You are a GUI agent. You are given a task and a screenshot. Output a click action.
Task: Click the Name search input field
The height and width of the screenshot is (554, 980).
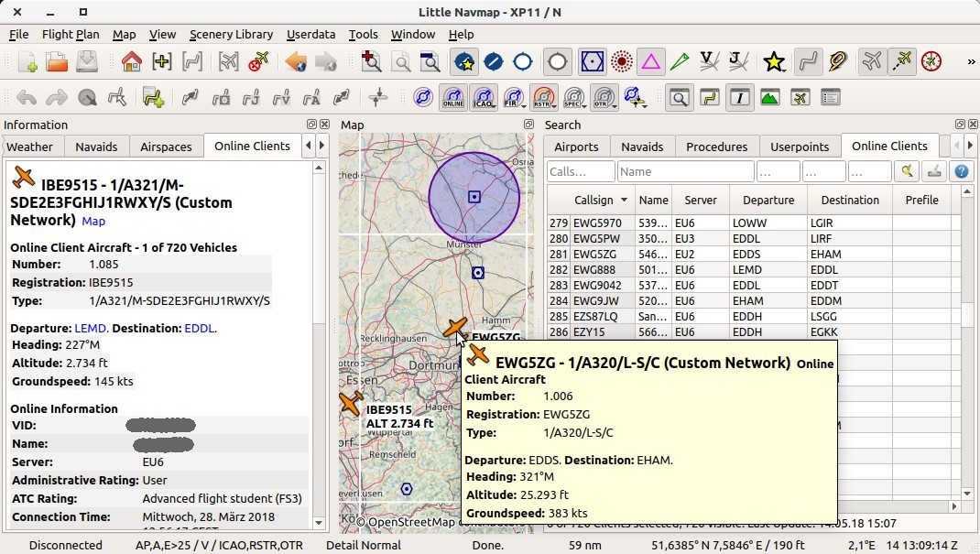(x=684, y=171)
